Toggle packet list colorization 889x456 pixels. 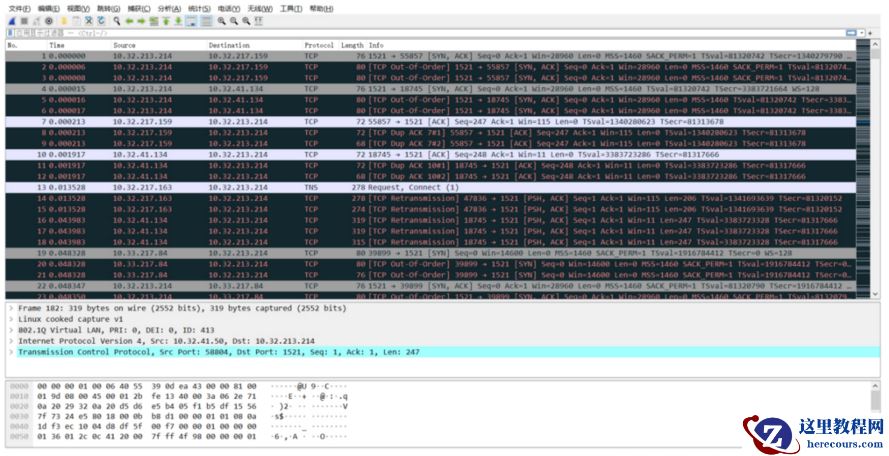coord(206,20)
